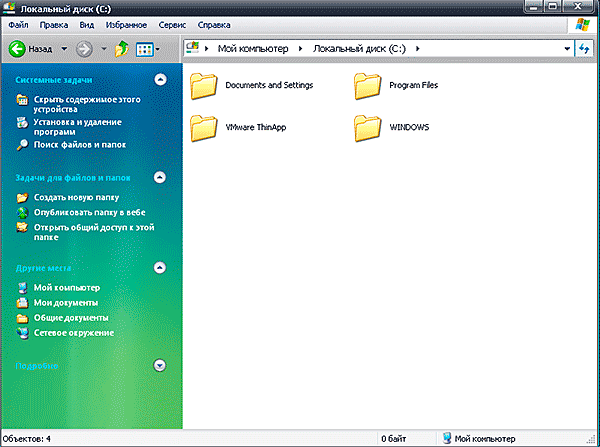Viewport: 600px width, 447px height.
Task: Collapse the Другие места section
Action: click(159, 267)
